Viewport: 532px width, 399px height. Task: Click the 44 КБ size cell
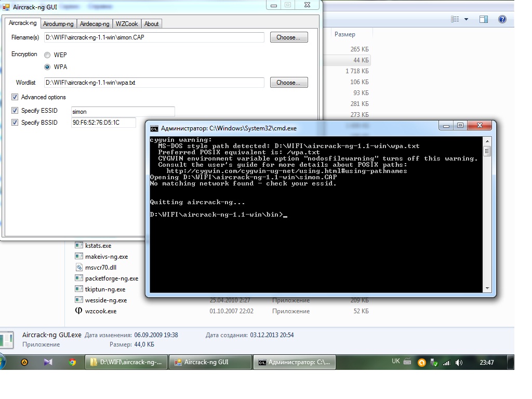click(x=361, y=60)
